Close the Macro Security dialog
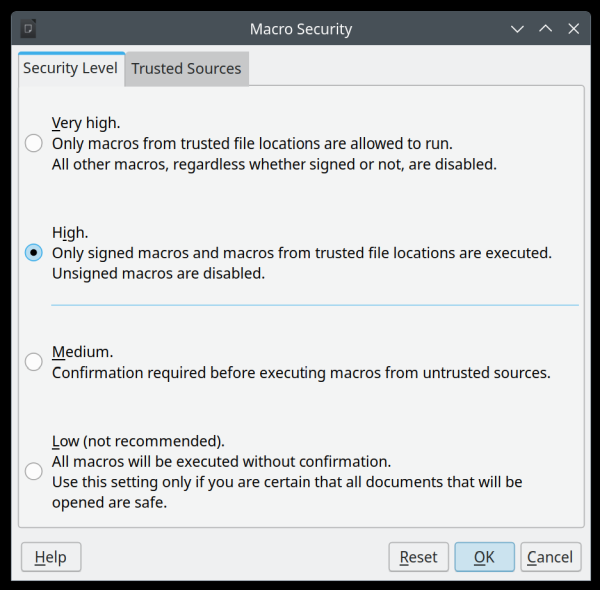Image resolution: width=600 pixels, height=590 pixels. 574,29
